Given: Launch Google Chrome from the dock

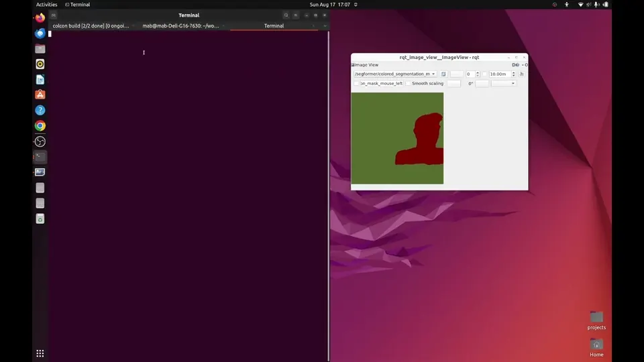Looking at the screenshot, I should (40, 126).
